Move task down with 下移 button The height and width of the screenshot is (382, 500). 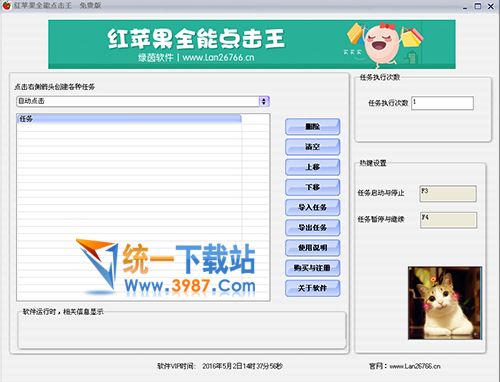313,187
